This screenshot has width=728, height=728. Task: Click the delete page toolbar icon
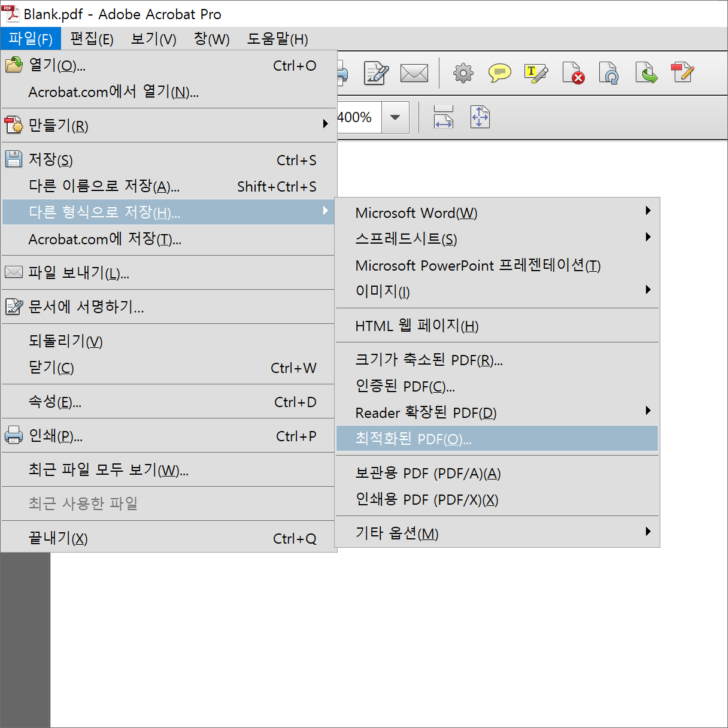(574, 73)
